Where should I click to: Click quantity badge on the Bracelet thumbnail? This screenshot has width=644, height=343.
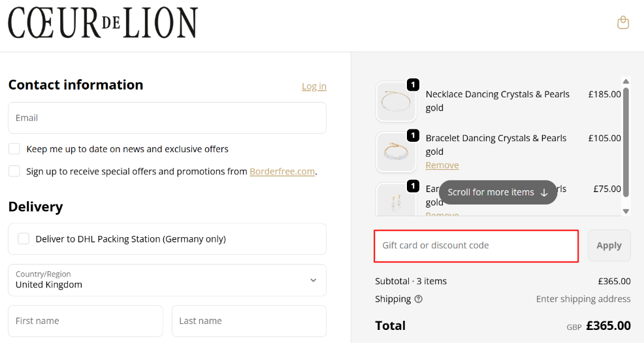pos(413,135)
